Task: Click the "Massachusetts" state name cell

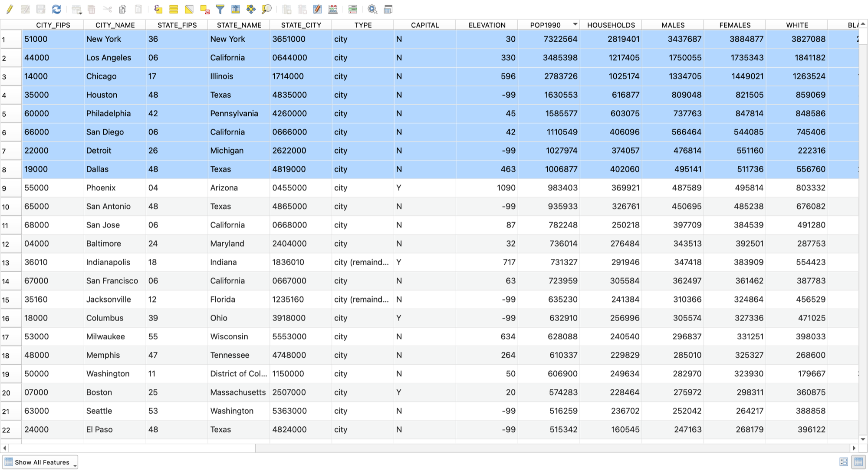Action: tap(239, 392)
